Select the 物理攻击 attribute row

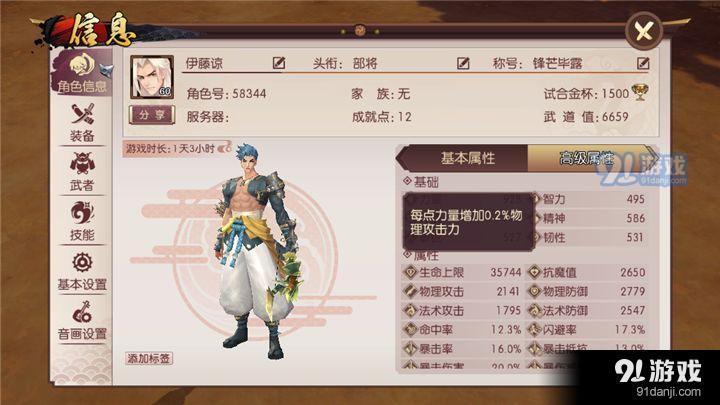tap(463, 291)
